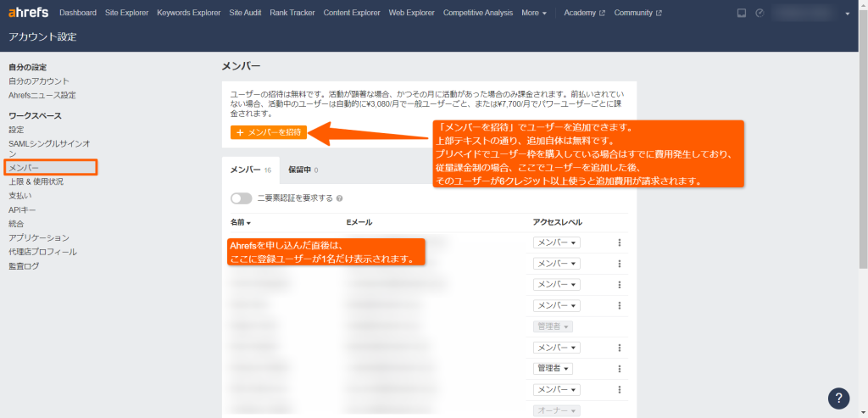The image size is (868, 418).
Task: Switch to the 保留中 tab
Action: pyautogui.click(x=303, y=170)
